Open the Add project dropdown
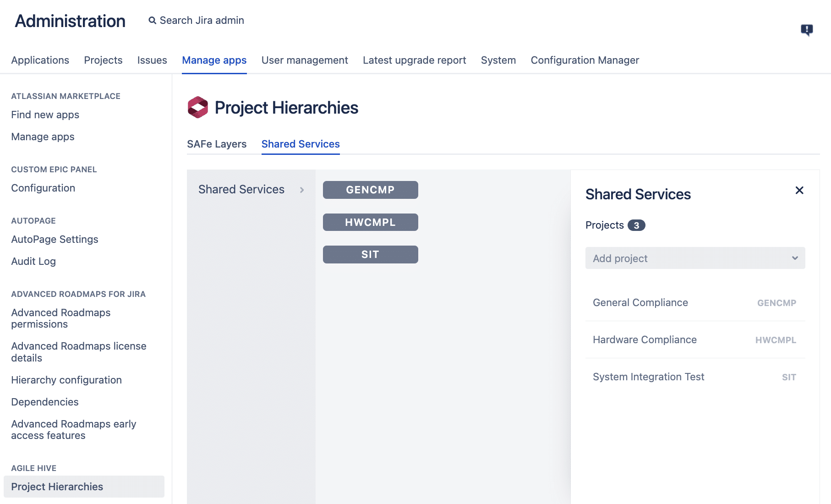Image resolution: width=831 pixels, height=504 pixels. 695,258
